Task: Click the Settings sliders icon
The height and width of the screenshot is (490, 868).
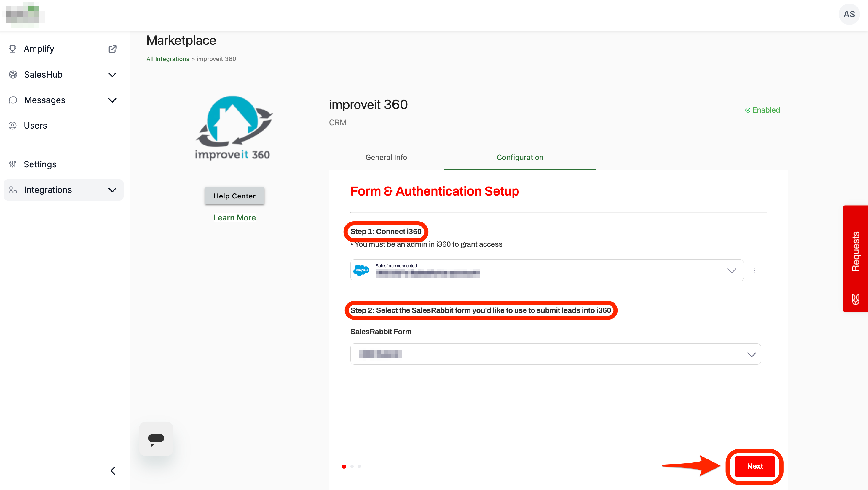Action: coord(13,164)
